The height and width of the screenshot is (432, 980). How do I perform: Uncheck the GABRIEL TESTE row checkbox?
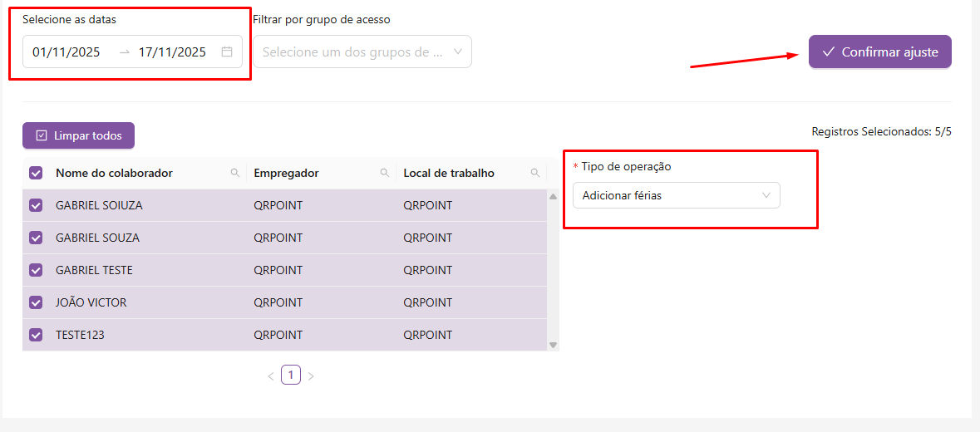tap(36, 270)
